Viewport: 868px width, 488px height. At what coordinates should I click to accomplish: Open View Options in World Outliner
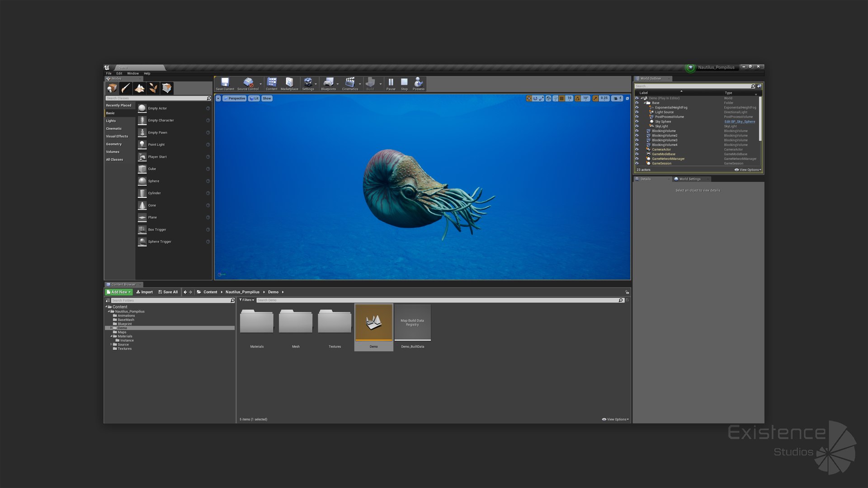coord(748,170)
